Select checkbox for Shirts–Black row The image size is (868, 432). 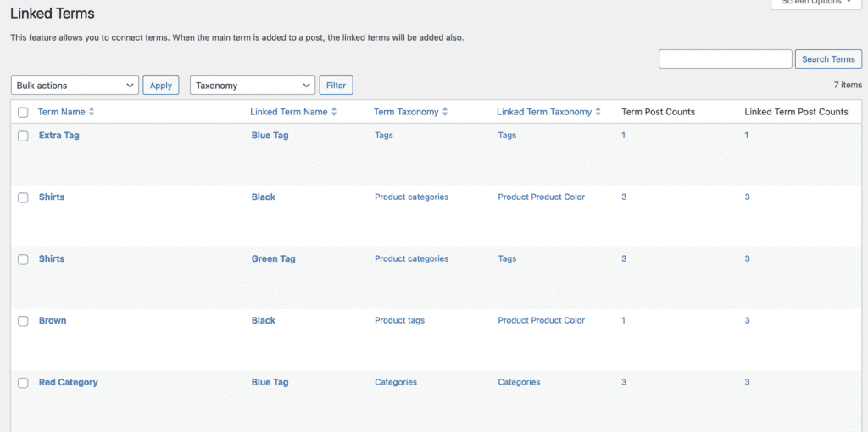[23, 198]
